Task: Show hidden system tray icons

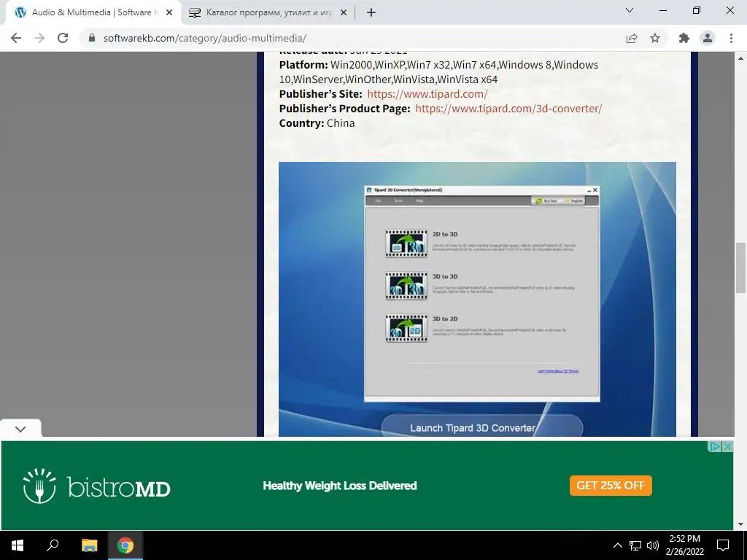Action: pyautogui.click(x=617, y=545)
